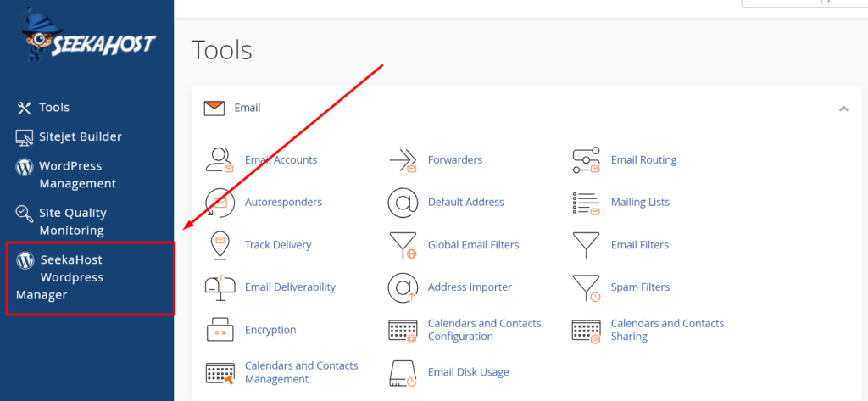Click the Email Disk Usage icon
868x401 pixels.
point(403,373)
